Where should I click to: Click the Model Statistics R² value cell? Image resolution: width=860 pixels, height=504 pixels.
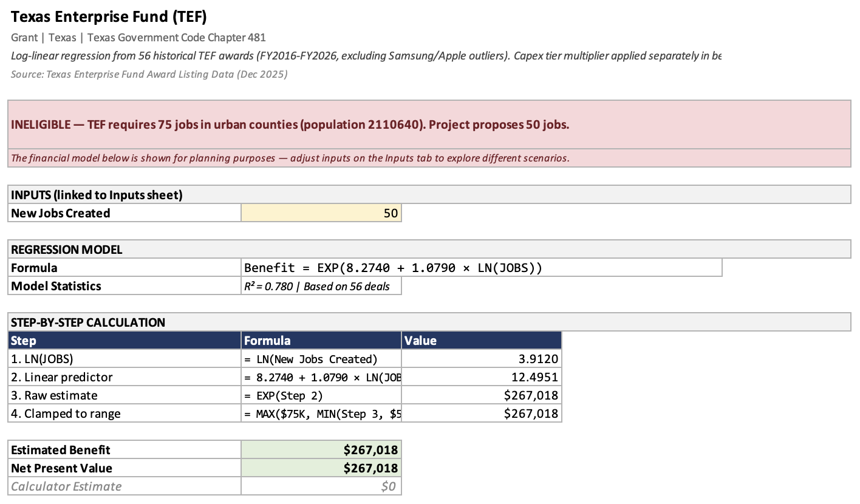(321, 285)
